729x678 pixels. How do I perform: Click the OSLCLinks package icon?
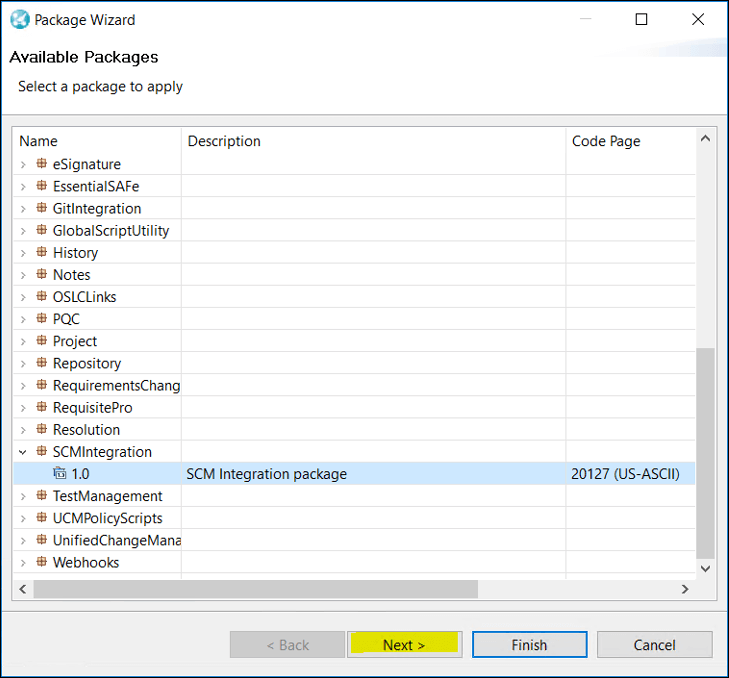click(x=42, y=296)
